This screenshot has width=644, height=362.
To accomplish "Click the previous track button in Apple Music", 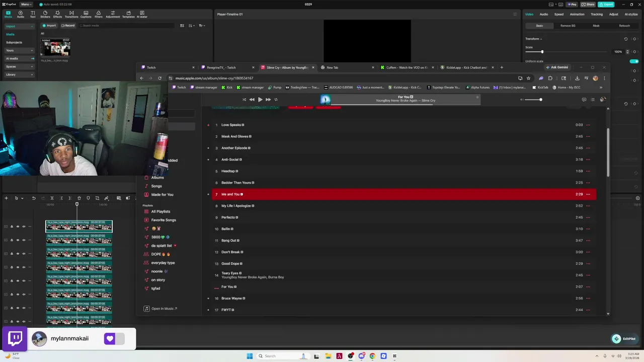I will click(x=252, y=100).
